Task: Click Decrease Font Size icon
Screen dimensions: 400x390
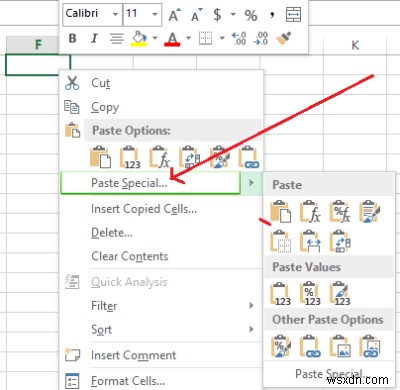Action: [197, 15]
